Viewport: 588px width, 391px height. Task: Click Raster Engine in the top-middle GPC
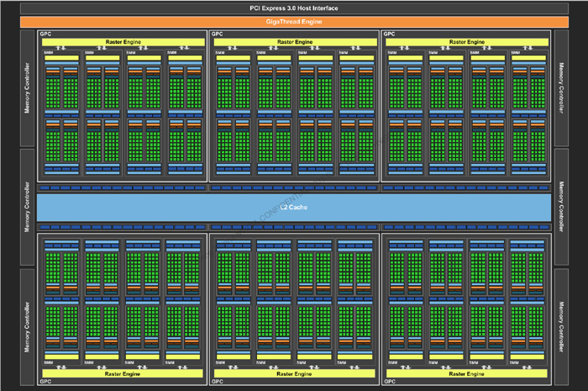coord(293,42)
